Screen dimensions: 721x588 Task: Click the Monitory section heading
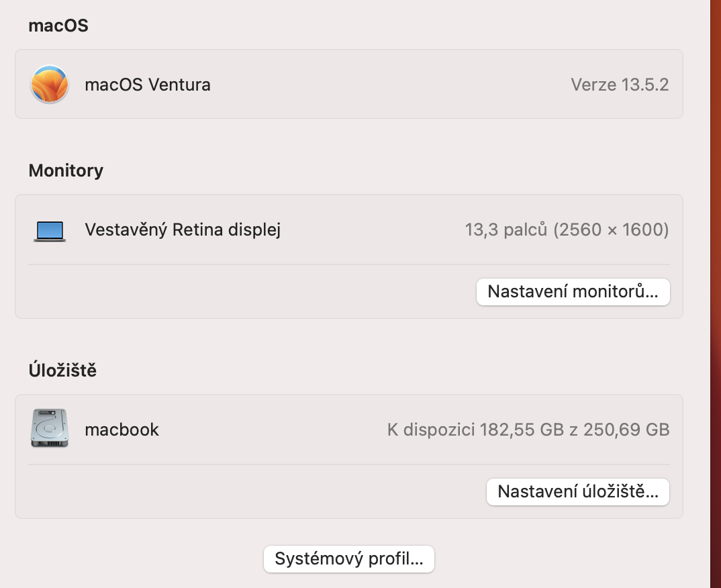[x=66, y=170]
